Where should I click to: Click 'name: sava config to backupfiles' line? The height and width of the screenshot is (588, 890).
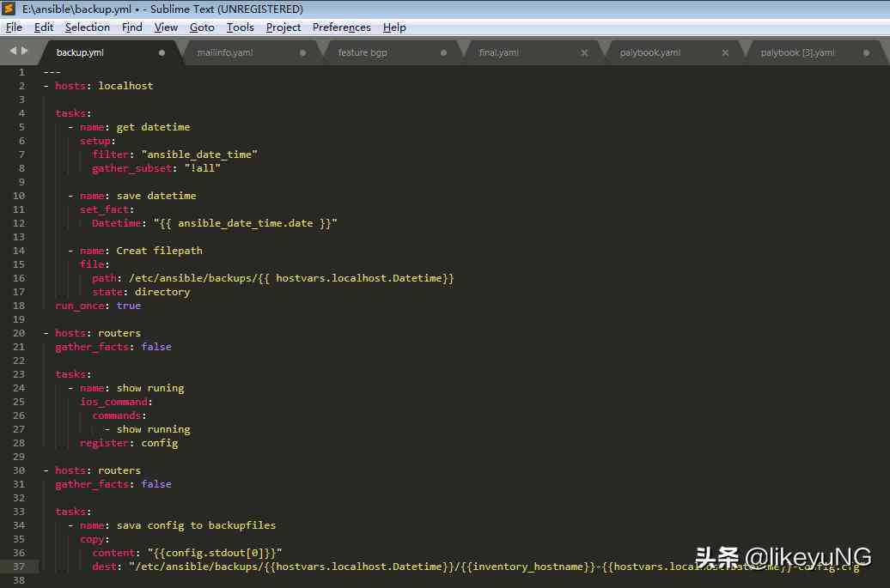click(178, 525)
